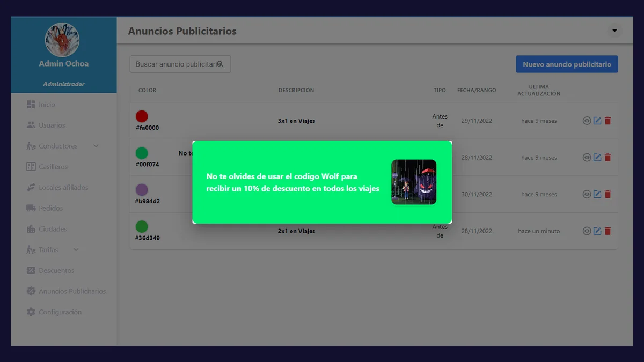Expand the Conductores submenu chevron
Screen dimensions: 644x362
point(96,146)
